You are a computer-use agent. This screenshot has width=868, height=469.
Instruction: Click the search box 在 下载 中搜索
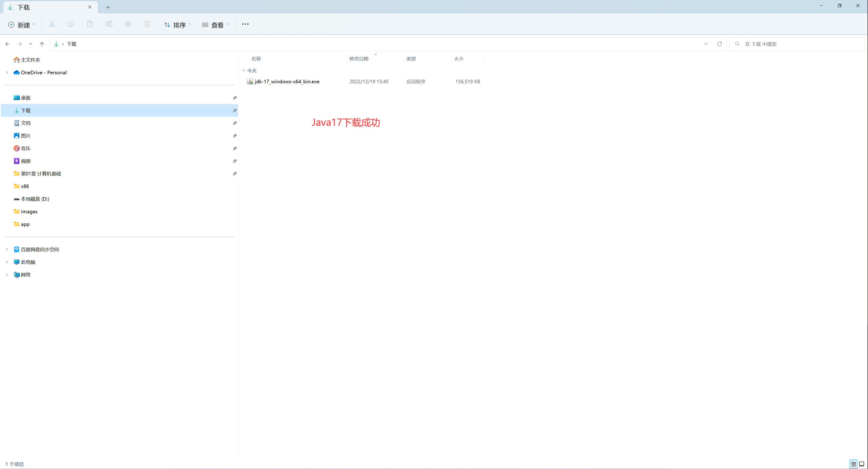pyautogui.click(x=797, y=44)
